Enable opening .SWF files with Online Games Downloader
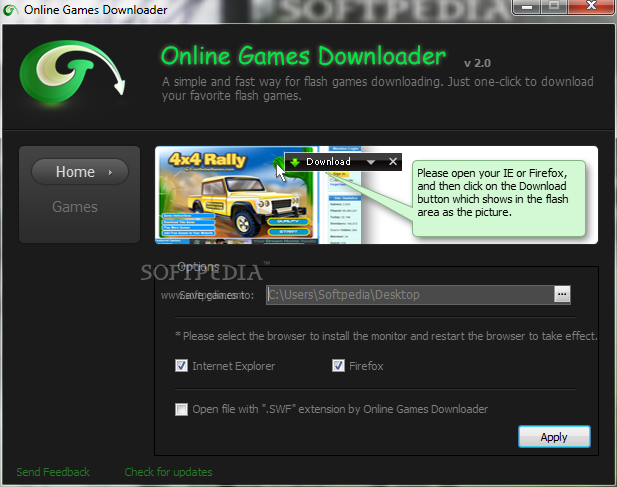 coord(181,409)
